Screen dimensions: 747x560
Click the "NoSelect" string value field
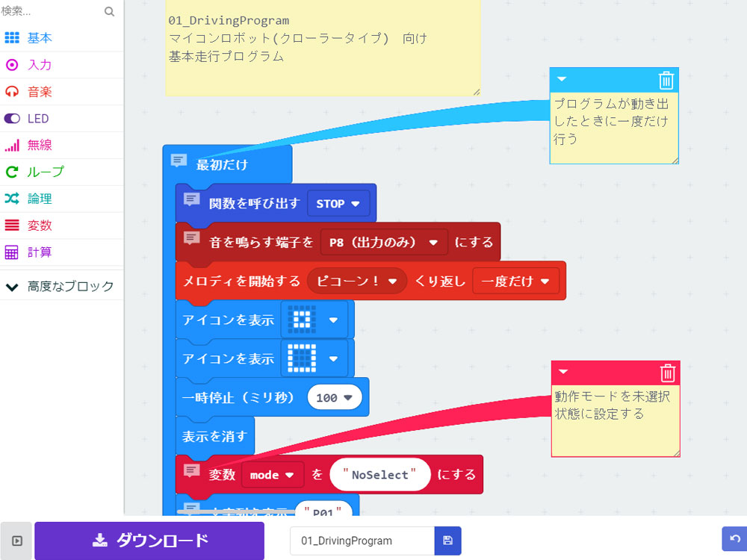point(380,475)
